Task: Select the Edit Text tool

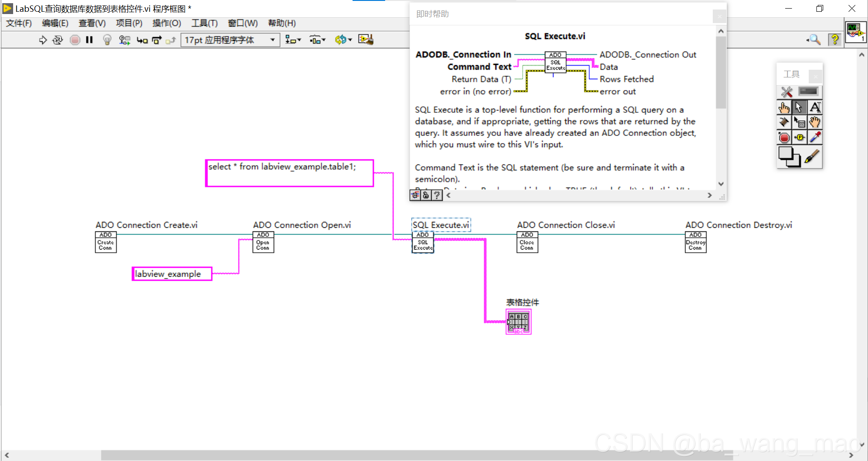Action: [x=815, y=107]
